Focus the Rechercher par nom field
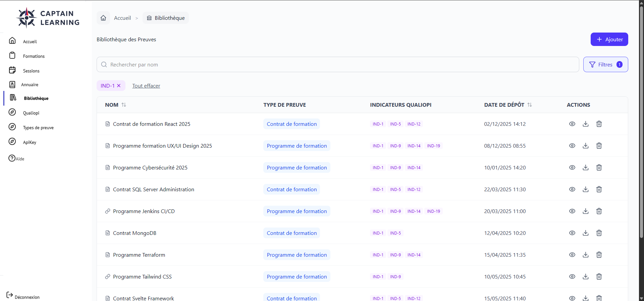Image resolution: width=644 pixels, height=301 pixels. point(337,64)
